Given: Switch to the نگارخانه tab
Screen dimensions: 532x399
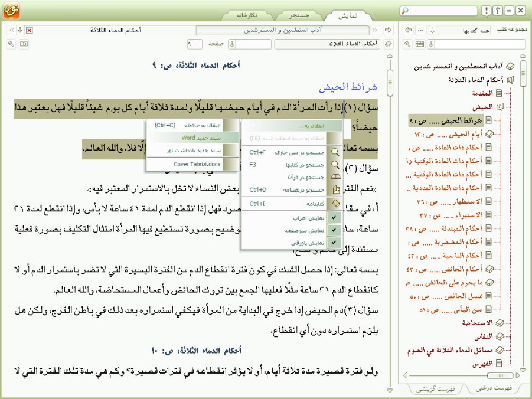Looking at the screenshot, I should point(247,15).
